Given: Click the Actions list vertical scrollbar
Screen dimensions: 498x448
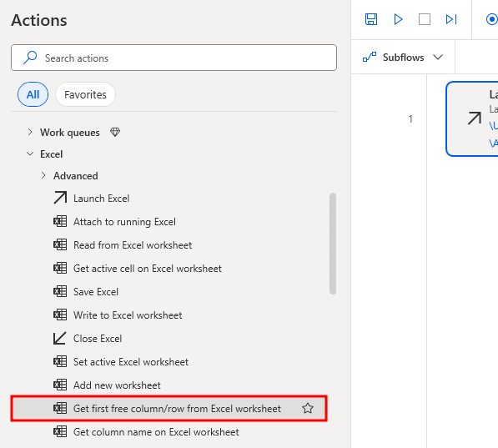Looking at the screenshot, I should (333, 244).
